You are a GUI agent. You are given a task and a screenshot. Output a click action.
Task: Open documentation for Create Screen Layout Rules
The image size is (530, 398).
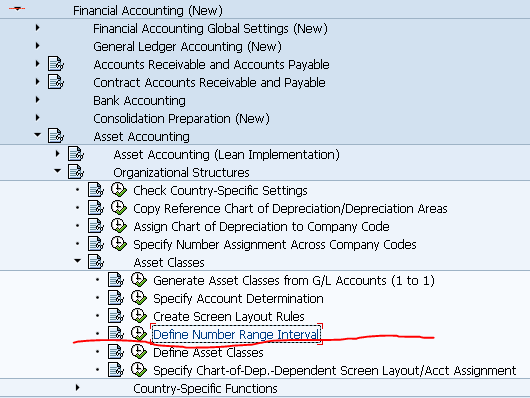point(116,315)
